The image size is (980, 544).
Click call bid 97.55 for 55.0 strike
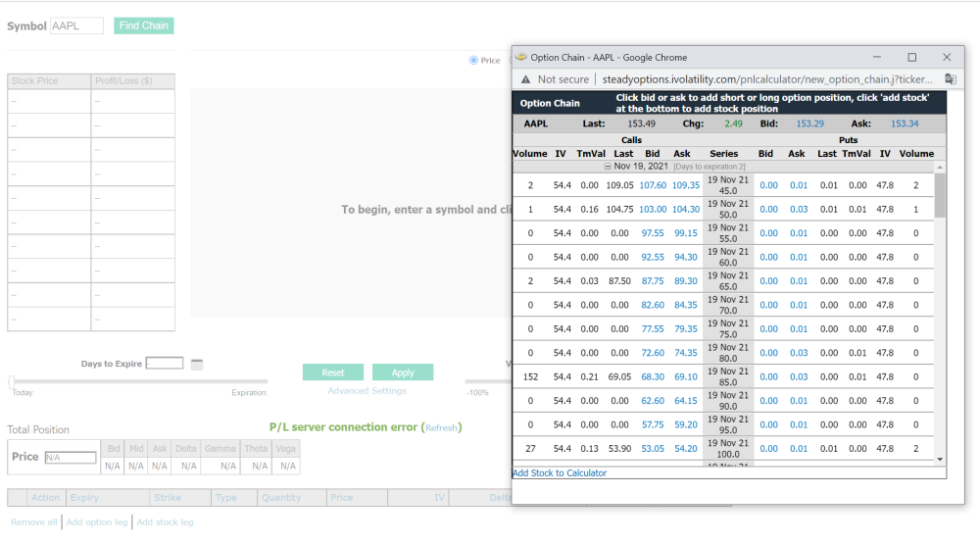[653, 233]
